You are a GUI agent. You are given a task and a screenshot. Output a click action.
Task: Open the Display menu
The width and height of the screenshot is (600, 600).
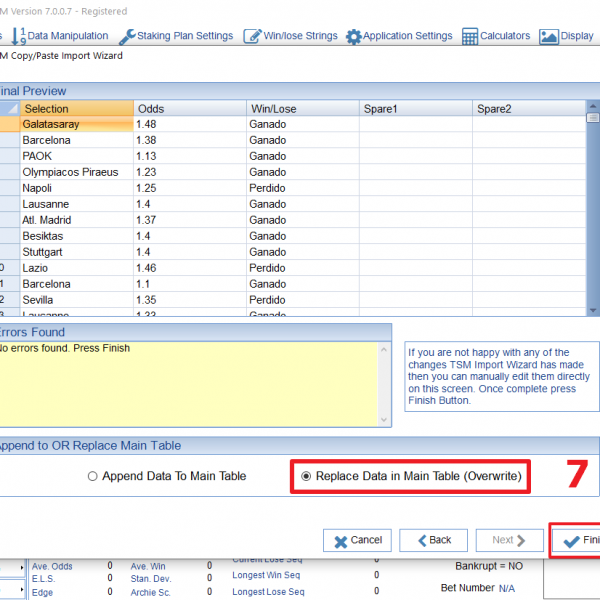coord(567,36)
